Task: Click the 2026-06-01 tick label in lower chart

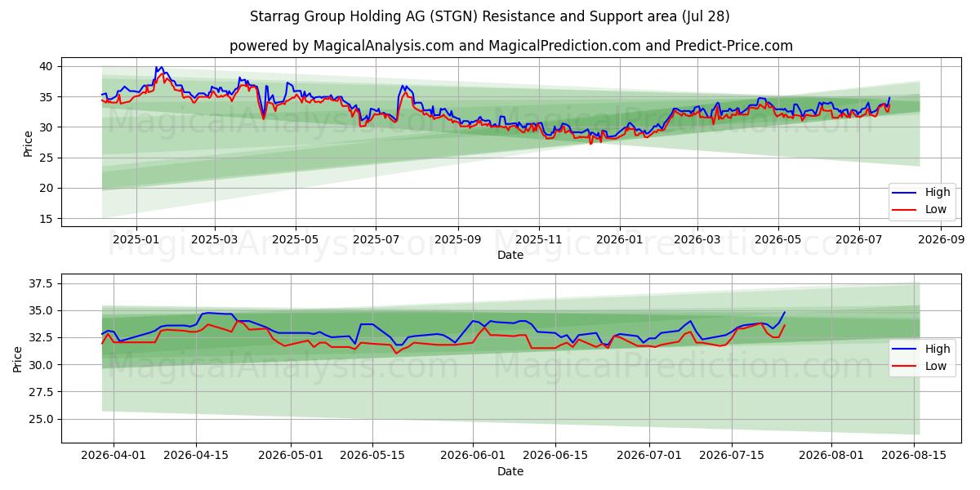Action: click(x=474, y=457)
